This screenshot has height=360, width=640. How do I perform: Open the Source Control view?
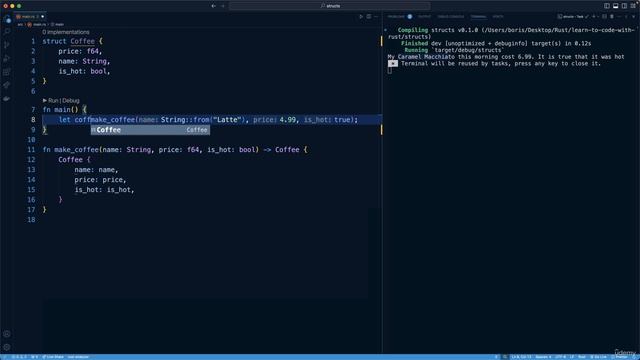click(7, 45)
